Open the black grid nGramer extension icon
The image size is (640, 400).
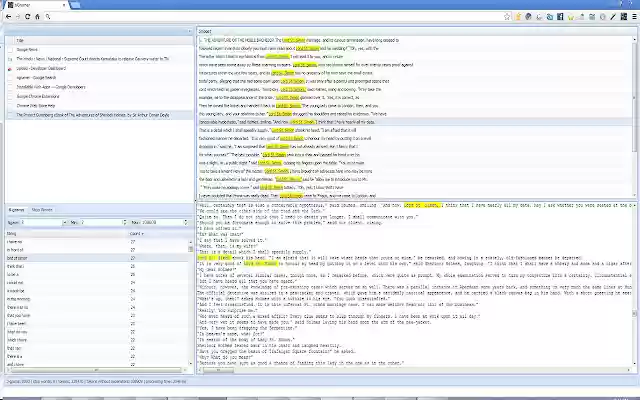pyautogui.click(x=624, y=17)
